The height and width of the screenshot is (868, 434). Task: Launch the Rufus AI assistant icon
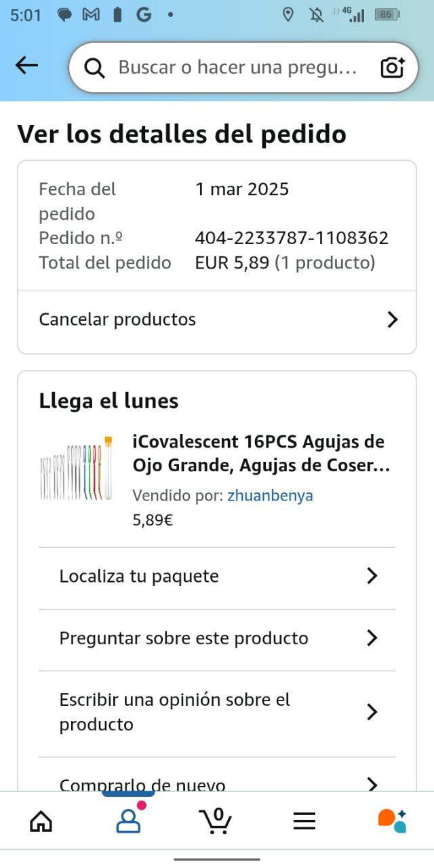392,821
